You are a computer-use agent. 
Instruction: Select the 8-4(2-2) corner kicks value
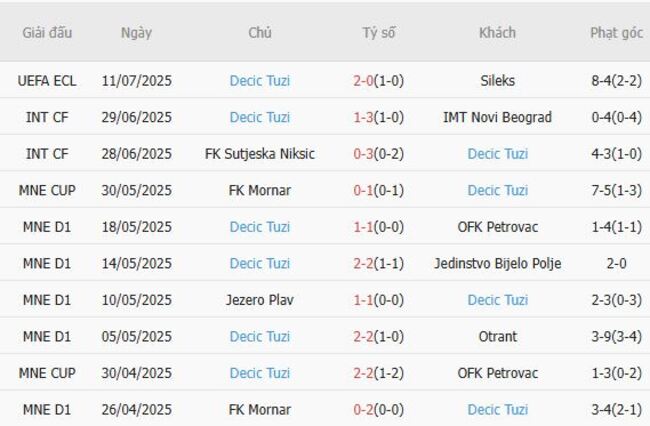click(x=616, y=80)
